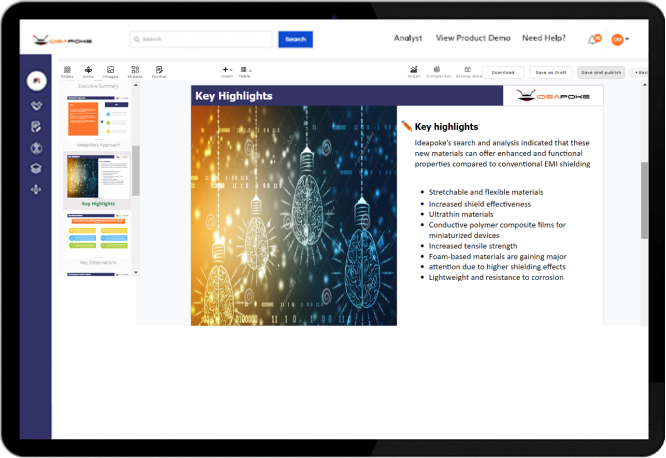Click bullet 'Increased tensile strength'
The image size is (666, 458).
tap(473, 246)
